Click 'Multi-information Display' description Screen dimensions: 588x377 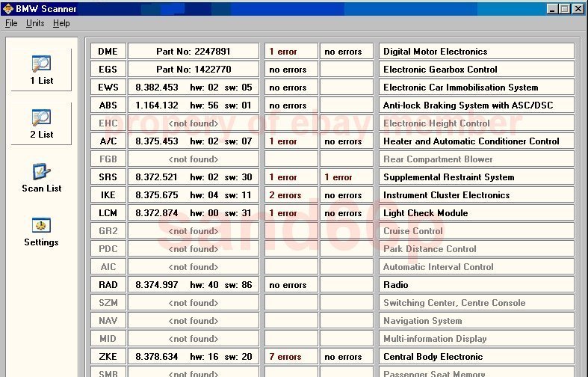(x=477, y=339)
